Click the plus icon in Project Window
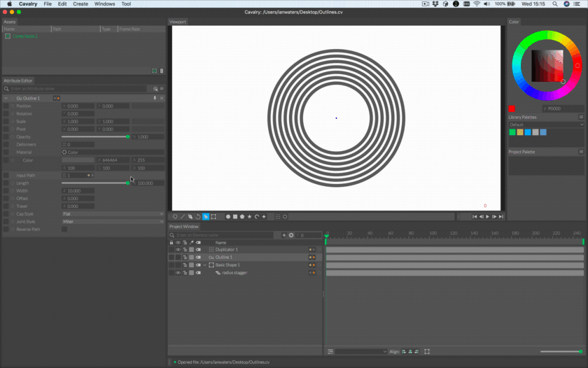The image size is (588, 368). 284,235
